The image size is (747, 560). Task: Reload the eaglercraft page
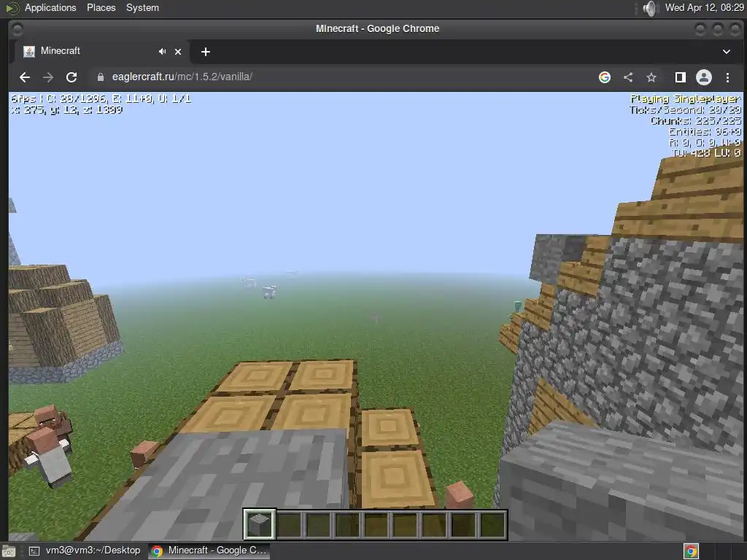pyautogui.click(x=71, y=77)
